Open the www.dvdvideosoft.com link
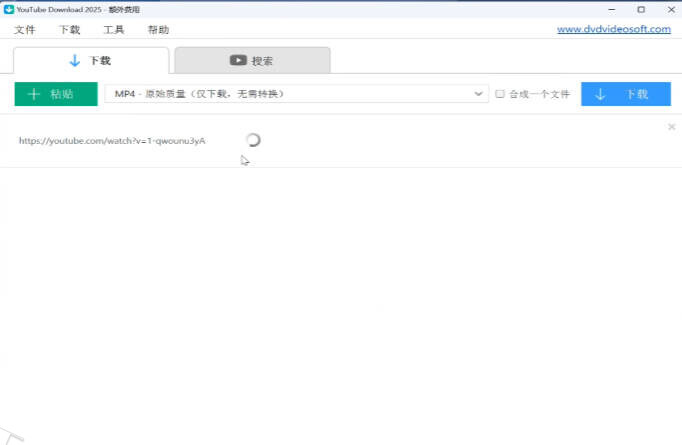 coord(614,29)
